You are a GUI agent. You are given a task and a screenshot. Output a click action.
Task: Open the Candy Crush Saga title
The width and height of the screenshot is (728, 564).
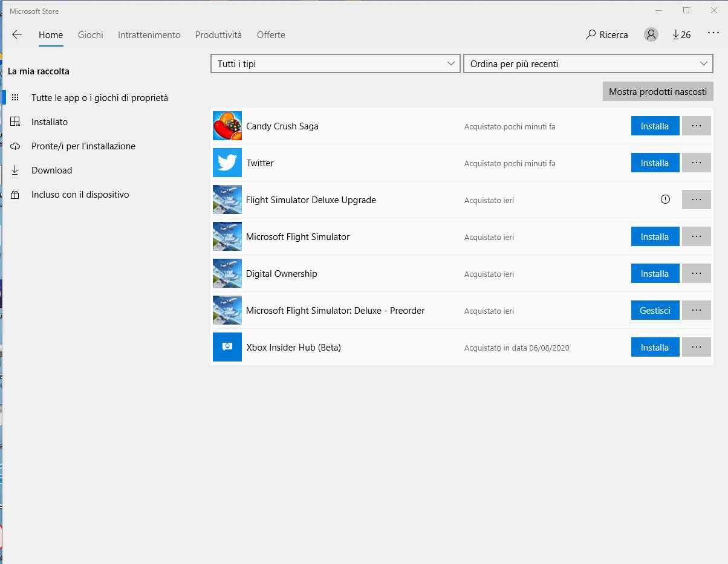point(282,126)
